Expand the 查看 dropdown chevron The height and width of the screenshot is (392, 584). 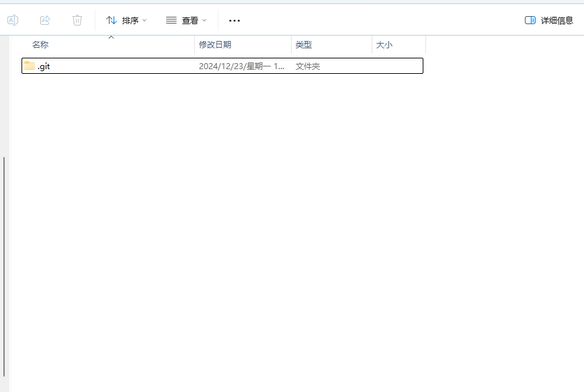click(x=204, y=21)
